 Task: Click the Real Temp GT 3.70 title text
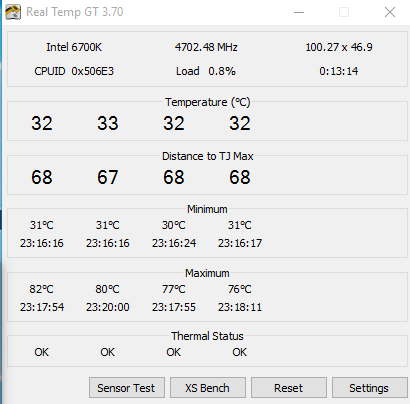[x=75, y=12]
